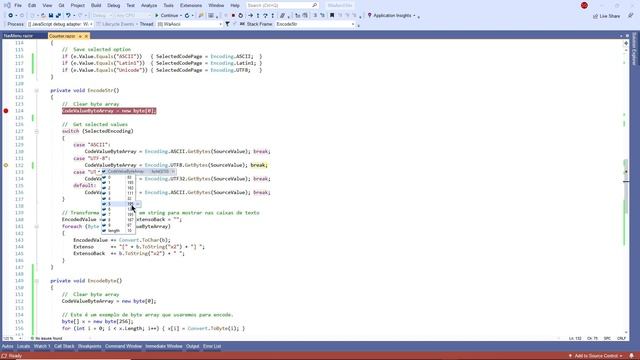Switch to the NavMenu.razor tab
The width and height of the screenshot is (640, 360).
pos(18,36)
